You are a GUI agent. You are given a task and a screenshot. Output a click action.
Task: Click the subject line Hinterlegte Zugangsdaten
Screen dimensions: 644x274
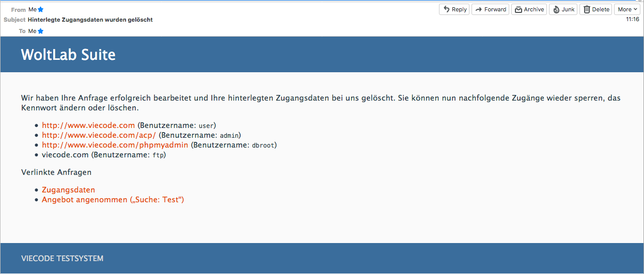(x=90, y=20)
